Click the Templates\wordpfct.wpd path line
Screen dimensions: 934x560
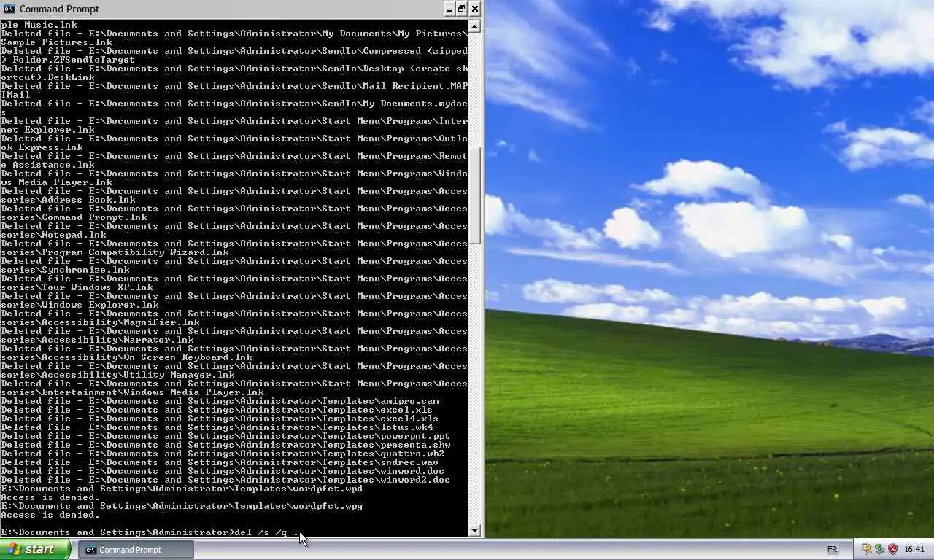pyautogui.click(x=182, y=489)
